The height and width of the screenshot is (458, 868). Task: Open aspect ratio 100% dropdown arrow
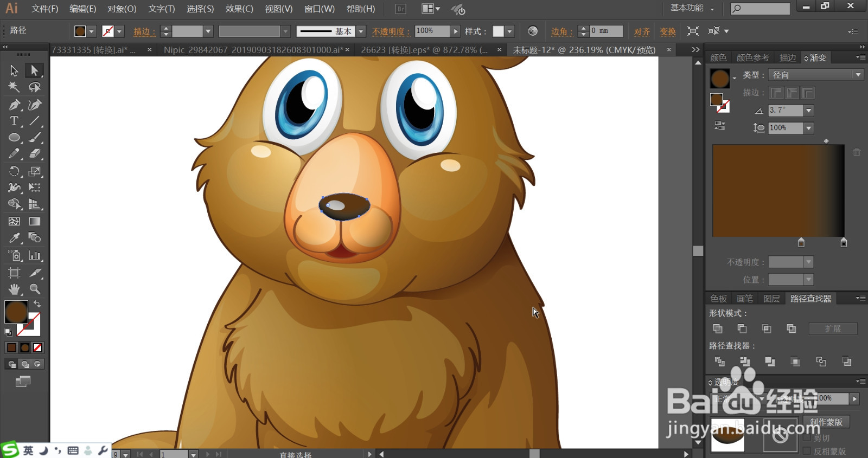pos(808,128)
